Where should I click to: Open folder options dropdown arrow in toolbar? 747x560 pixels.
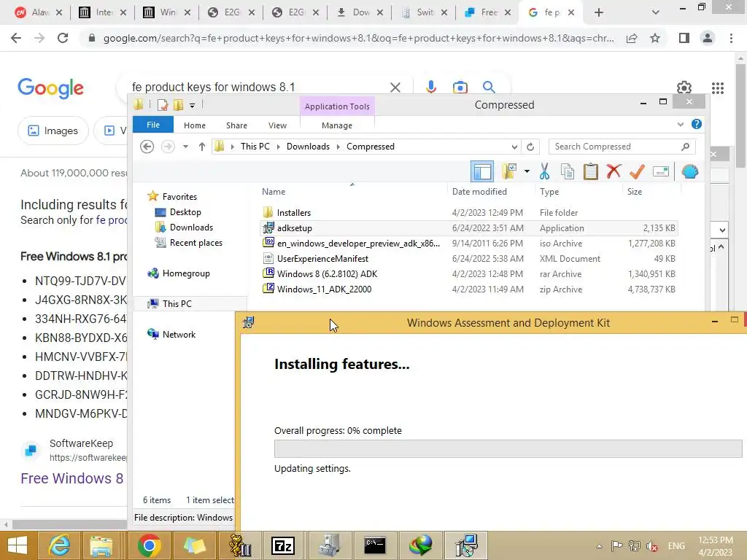point(527,171)
